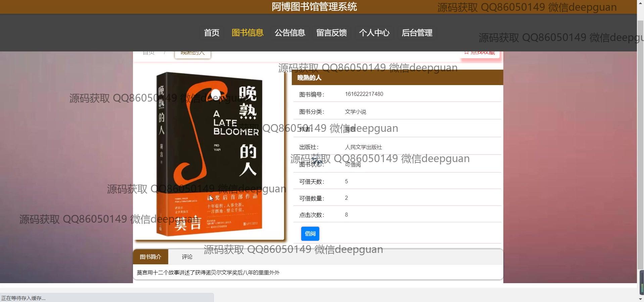Screen dimensions: 644x302
Task: Click the 可借天数 value 5
Action: coord(346,182)
